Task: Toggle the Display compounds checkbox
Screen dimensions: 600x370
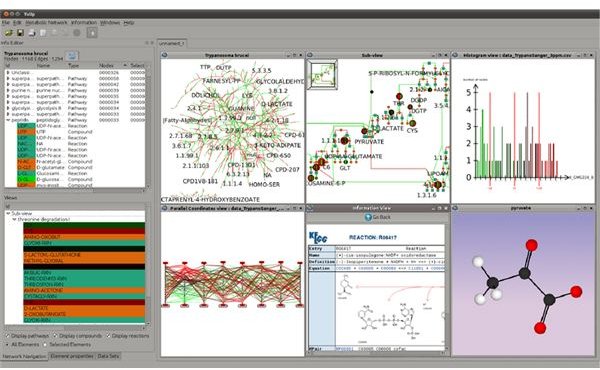Action: pos(55,336)
